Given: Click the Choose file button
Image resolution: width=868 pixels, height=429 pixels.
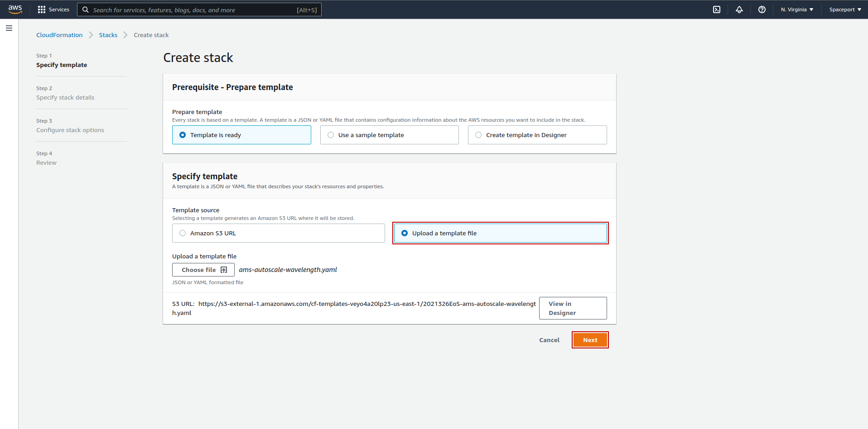Looking at the screenshot, I should (203, 270).
